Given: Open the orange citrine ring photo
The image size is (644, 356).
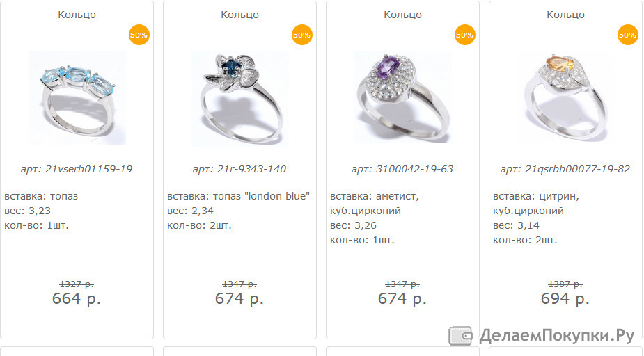Looking at the screenshot, I should (565, 98).
